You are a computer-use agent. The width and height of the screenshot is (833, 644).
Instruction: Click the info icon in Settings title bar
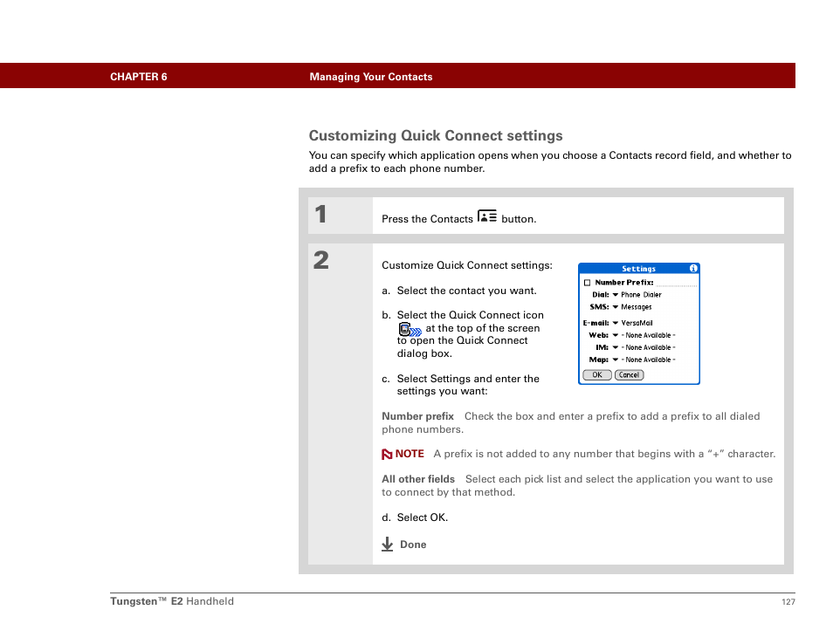(692, 269)
